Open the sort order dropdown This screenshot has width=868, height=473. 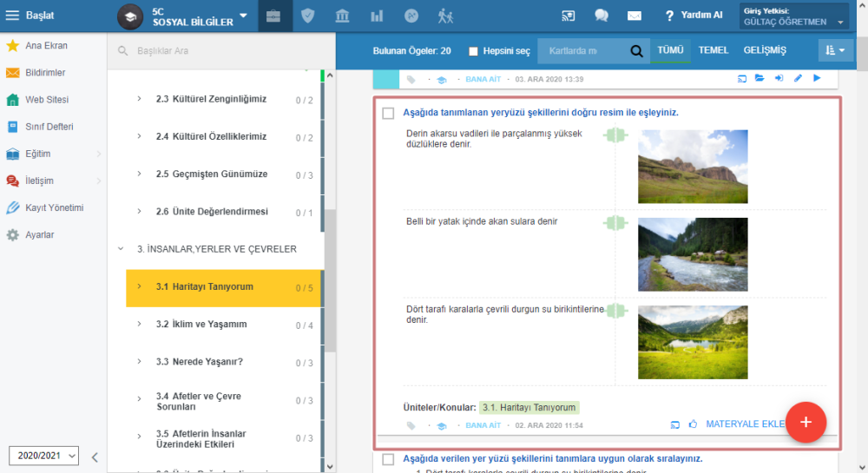pos(835,50)
